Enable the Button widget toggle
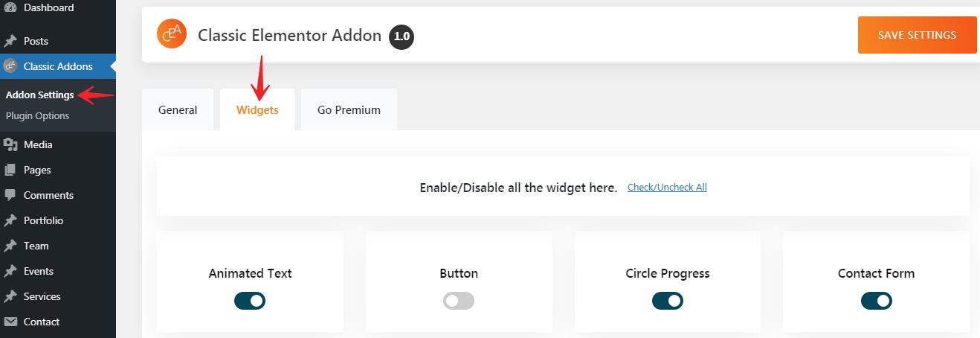Screen dimensions: 980x338 pyautogui.click(x=459, y=301)
